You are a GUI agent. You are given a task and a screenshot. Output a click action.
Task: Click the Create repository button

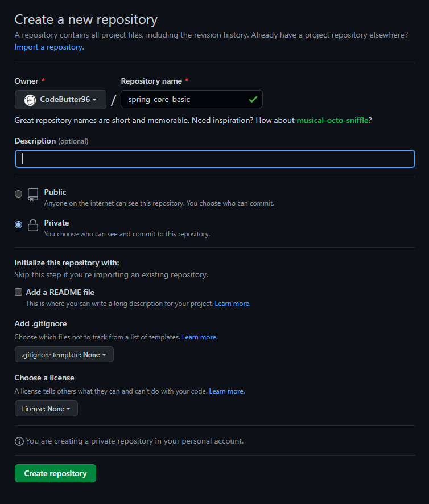[55, 473]
